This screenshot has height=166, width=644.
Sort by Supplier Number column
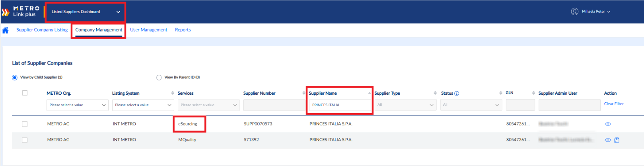point(304,93)
